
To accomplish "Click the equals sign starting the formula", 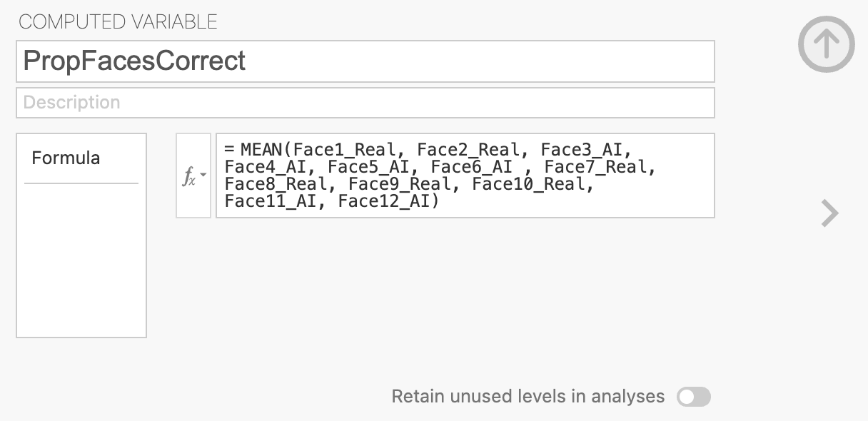I will click(x=229, y=149).
